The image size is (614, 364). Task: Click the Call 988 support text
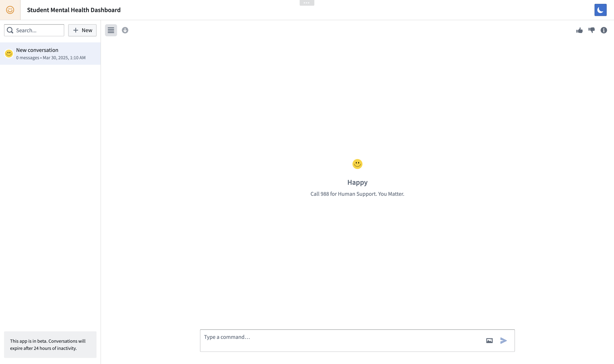pyautogui.click(x=357, y=194)
